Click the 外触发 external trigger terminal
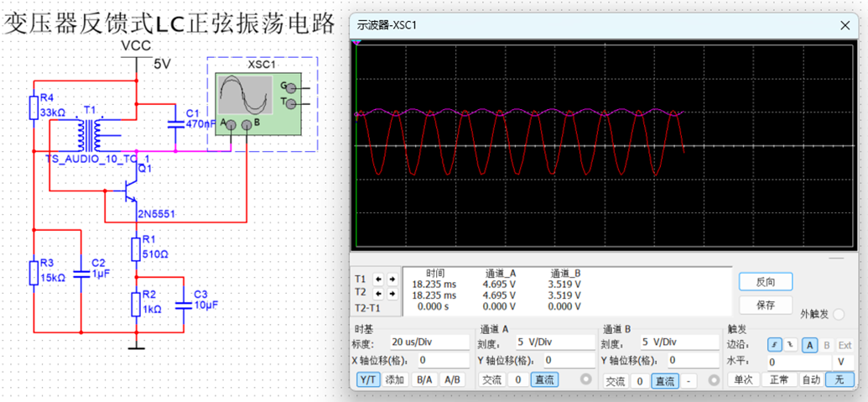This screenshot has height=402, width=868. point(839,315)
